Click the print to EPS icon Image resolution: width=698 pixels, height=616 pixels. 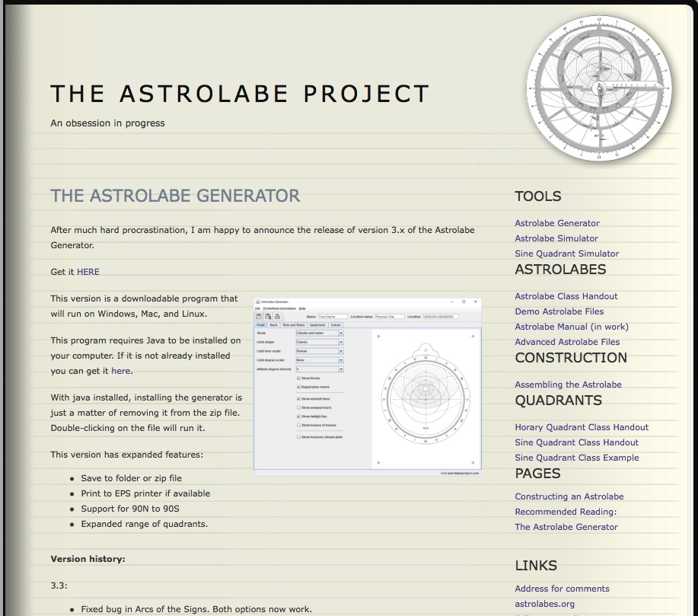[276, 315]
